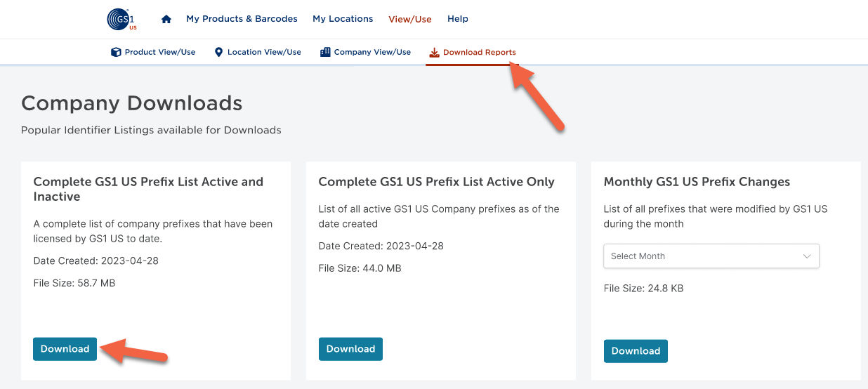Open My Products & Barcodes menu
The width and height of the screenshot is (868, 389).
click(x=242, y=19)
